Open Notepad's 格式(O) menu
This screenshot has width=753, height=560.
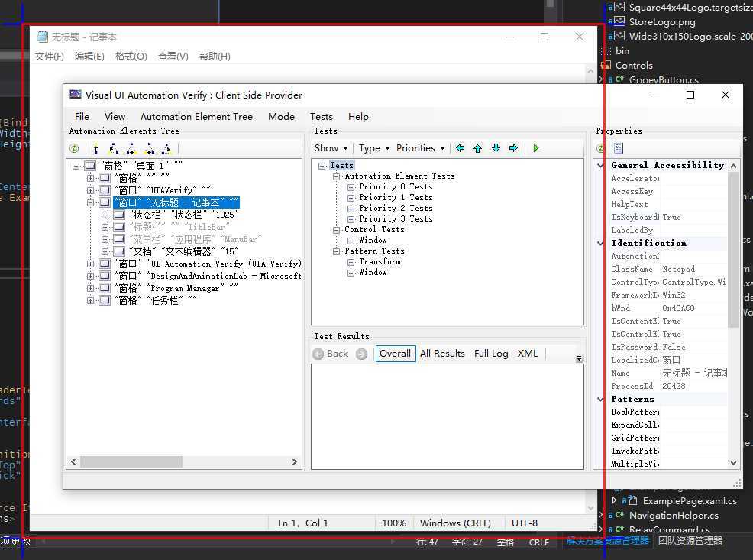pos(131,57)
